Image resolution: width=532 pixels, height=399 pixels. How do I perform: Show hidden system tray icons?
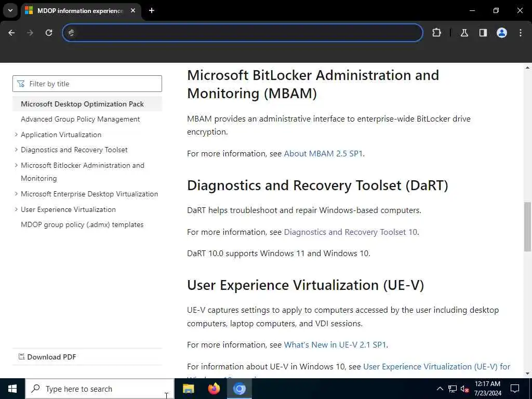pos(440,389)
